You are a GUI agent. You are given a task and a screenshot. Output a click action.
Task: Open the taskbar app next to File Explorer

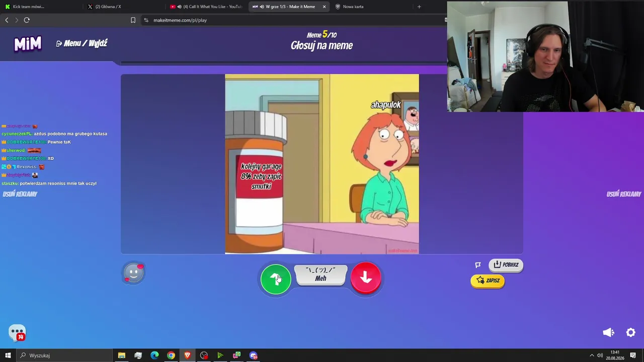click(x=138, y=355)
